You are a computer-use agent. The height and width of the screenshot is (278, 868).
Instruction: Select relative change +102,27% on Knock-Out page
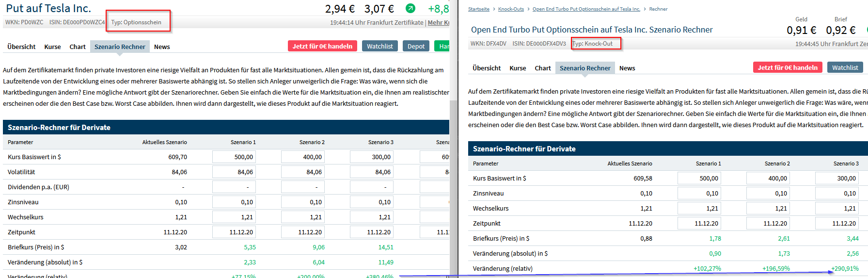click(707, 268)
